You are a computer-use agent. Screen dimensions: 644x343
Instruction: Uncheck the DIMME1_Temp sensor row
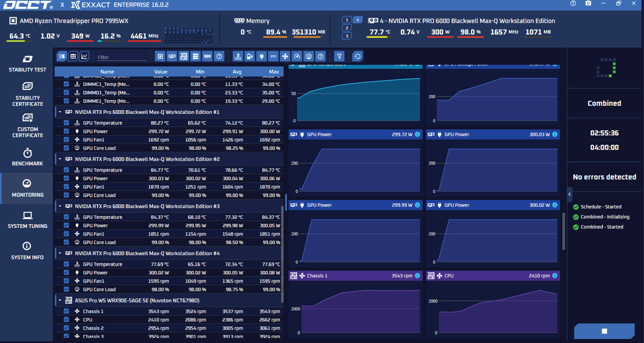[x=66, y=101]
